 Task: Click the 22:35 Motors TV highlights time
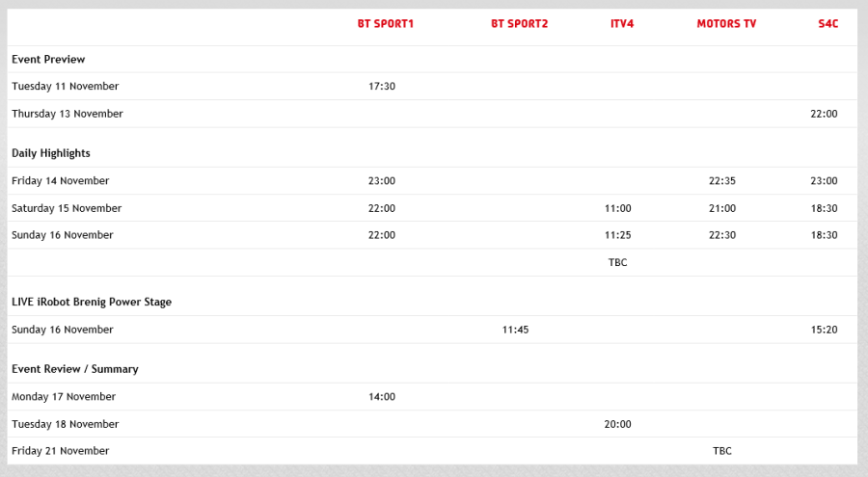721,181
